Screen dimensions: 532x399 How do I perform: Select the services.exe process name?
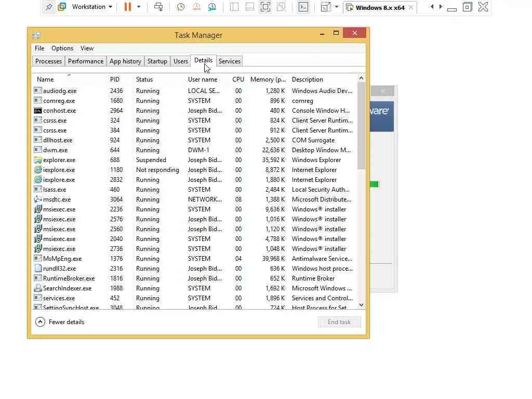coord(59,298)
